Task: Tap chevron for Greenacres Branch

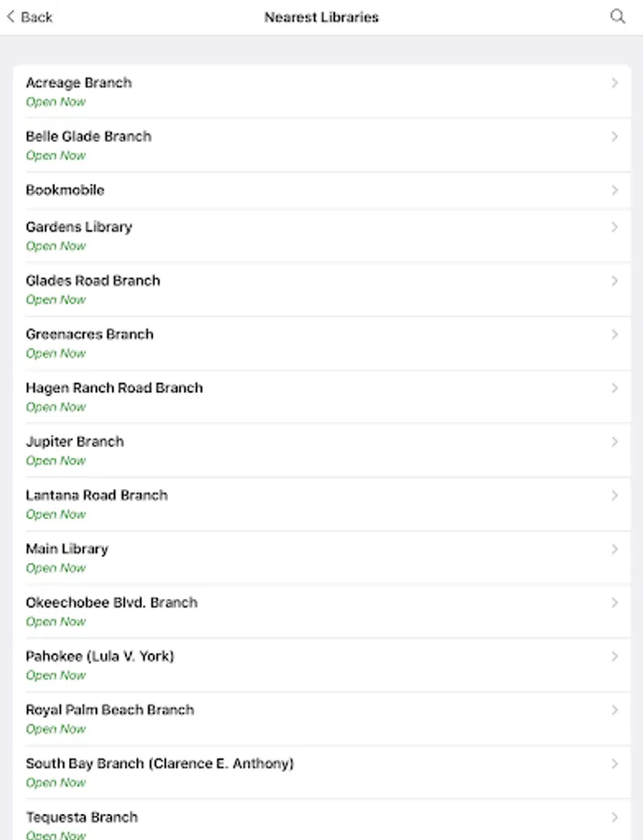Action: click(x=614, y=335)
